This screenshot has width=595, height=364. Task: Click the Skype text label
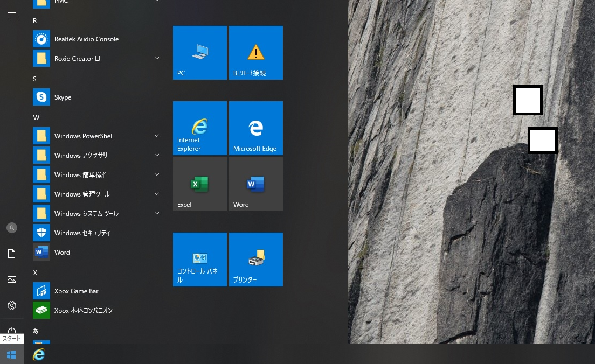[x=63, y=97]
